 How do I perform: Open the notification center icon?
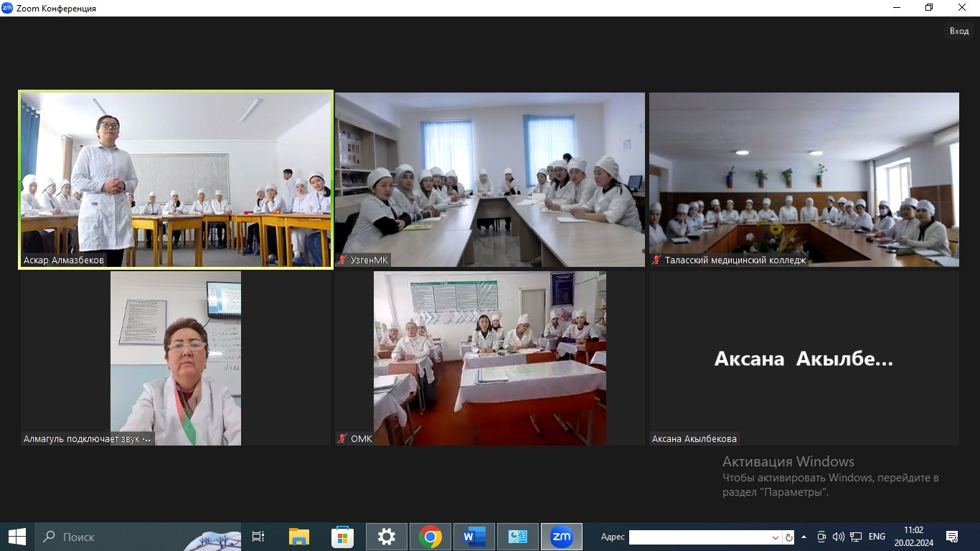[x=952, y=537]
